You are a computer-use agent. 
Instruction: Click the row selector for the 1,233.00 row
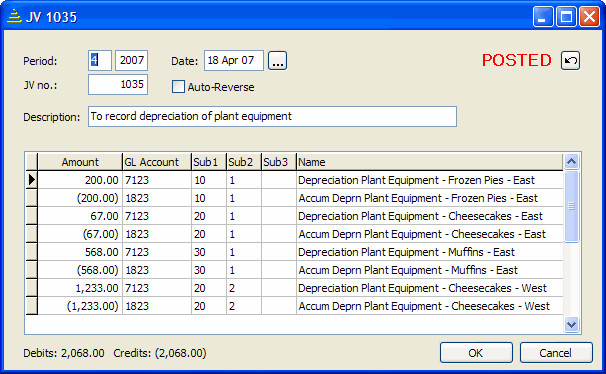(x=31, y=288)
